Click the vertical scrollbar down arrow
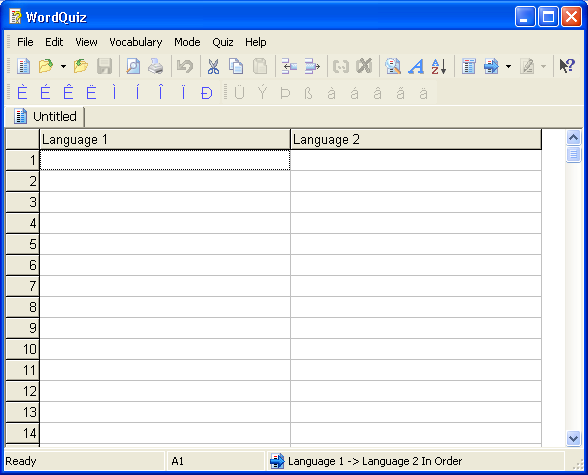This screenshot has width=588, height=475. pyautogui.click(x=573, y=438)
